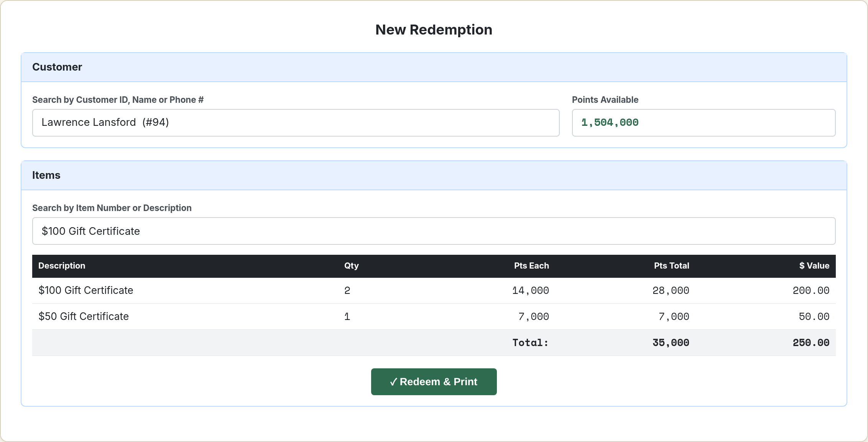Click the Points Available label
This screenshot has width=868, height=442.
tap(605, 100)
